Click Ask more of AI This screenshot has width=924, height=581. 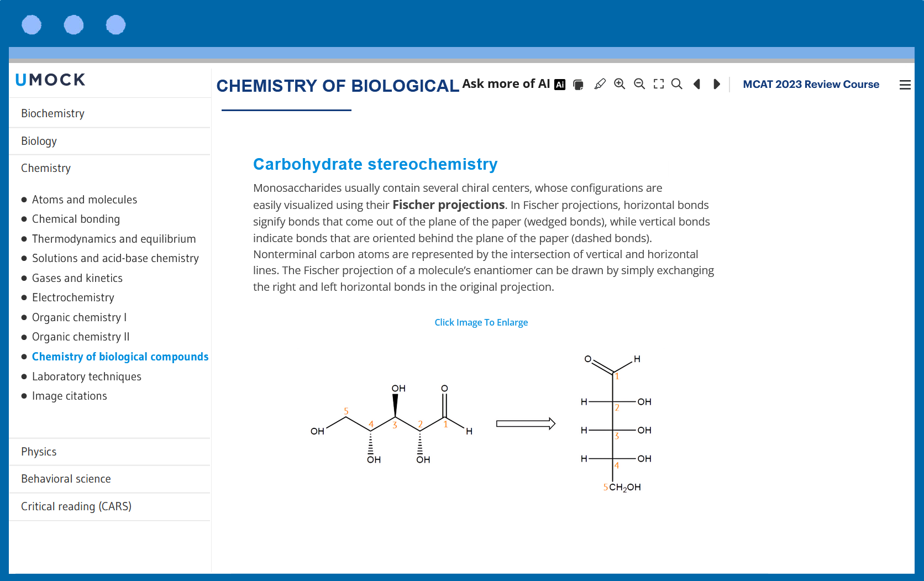coord(506,84)
